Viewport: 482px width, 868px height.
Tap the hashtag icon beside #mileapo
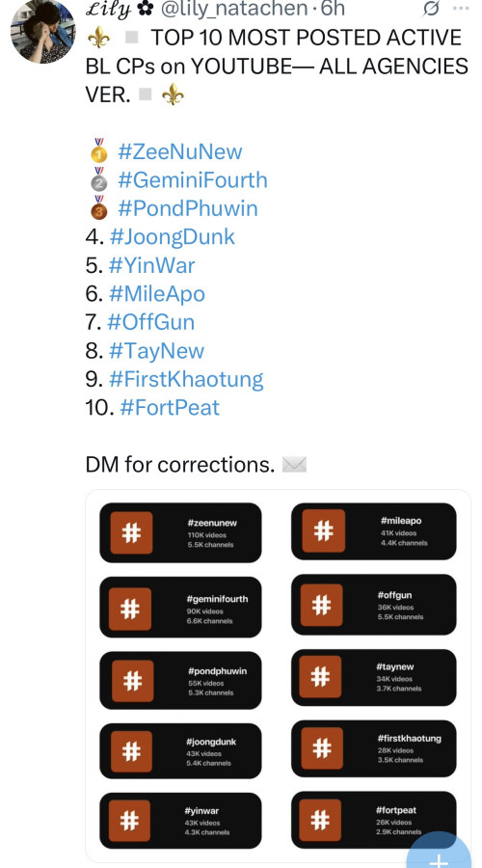(x=324, y=530)
